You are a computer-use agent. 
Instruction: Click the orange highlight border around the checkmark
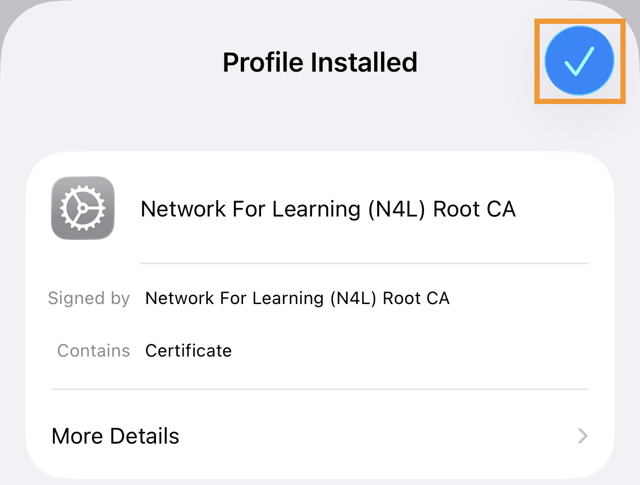click(x=538, y=61)
